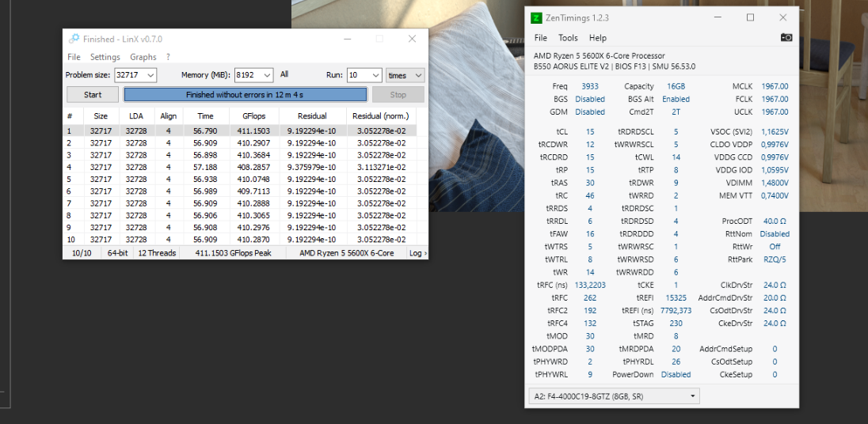Viewport: 868px width, 424px height.
Task: Click the 10/10 status entry
Action: (x=82, y=252)
